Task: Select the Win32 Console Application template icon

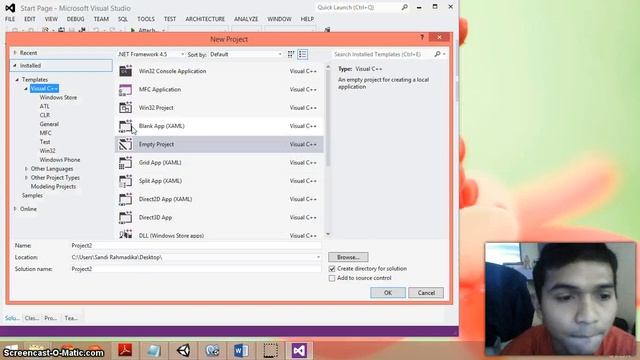Action: click(125, 71)
